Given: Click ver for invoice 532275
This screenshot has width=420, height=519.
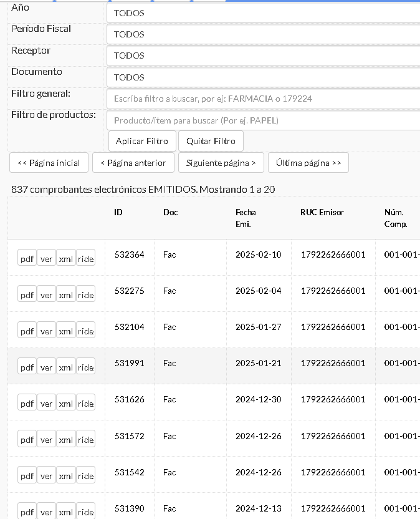Looking at the screenshot, I should click(x=46, y=295).
